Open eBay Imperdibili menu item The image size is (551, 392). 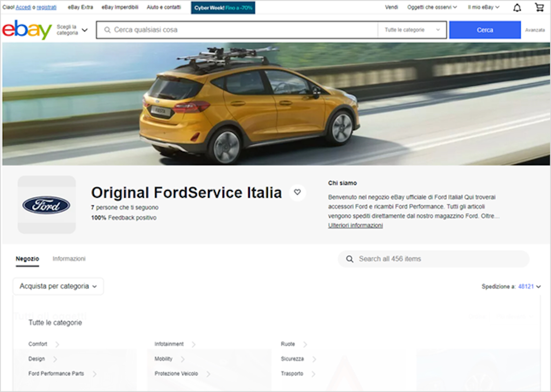click(x=120, y=7)
